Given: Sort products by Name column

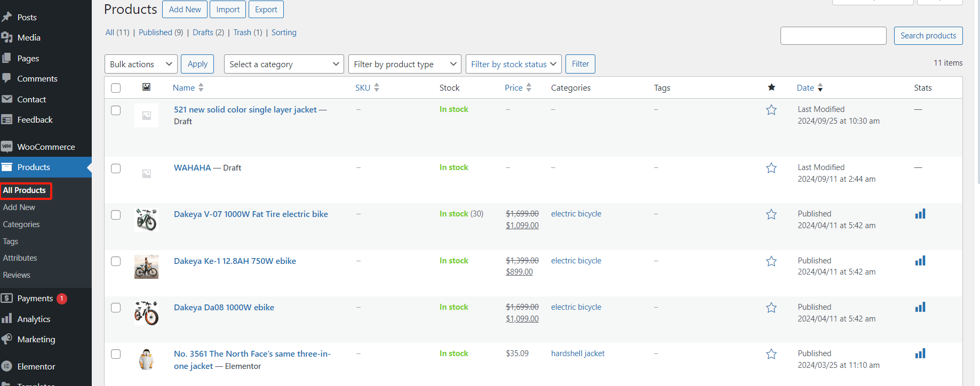Looking at the screenshot, I should point(188,87).
